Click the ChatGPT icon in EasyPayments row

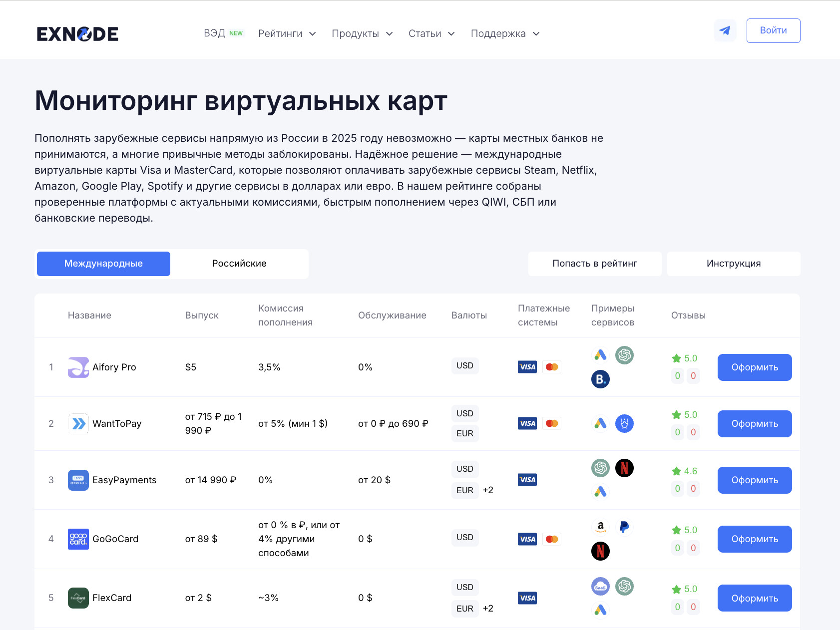[600, 468]
